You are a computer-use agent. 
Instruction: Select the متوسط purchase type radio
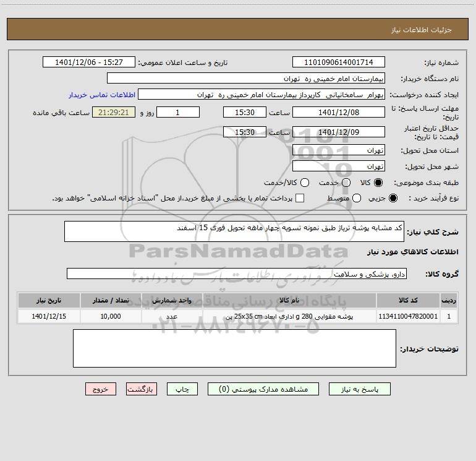(357, 198)
